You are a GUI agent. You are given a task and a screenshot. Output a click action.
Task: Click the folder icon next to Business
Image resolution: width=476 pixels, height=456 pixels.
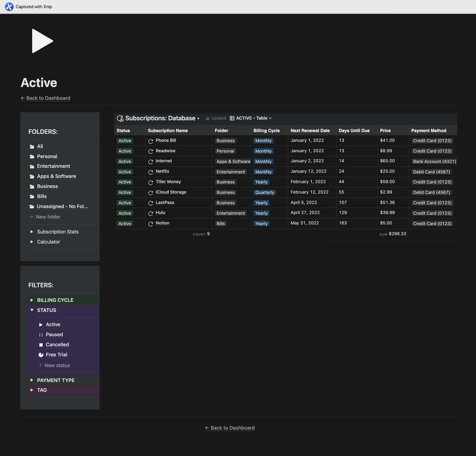coord(32,187)
